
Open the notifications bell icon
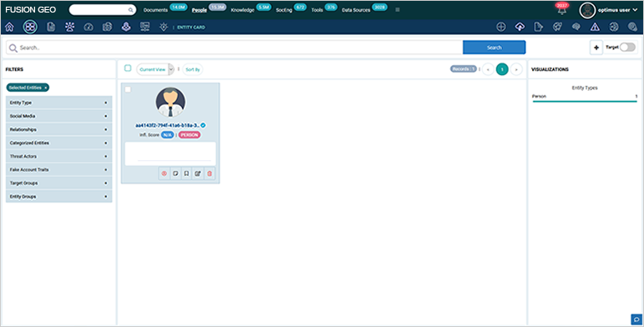pyautogui.click(x=562, y=11)
